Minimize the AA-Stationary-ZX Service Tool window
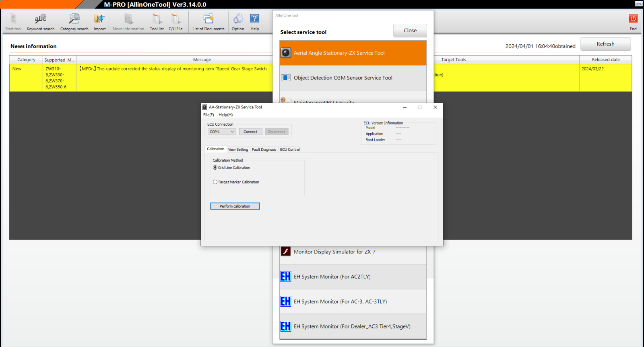 [405, 107]
